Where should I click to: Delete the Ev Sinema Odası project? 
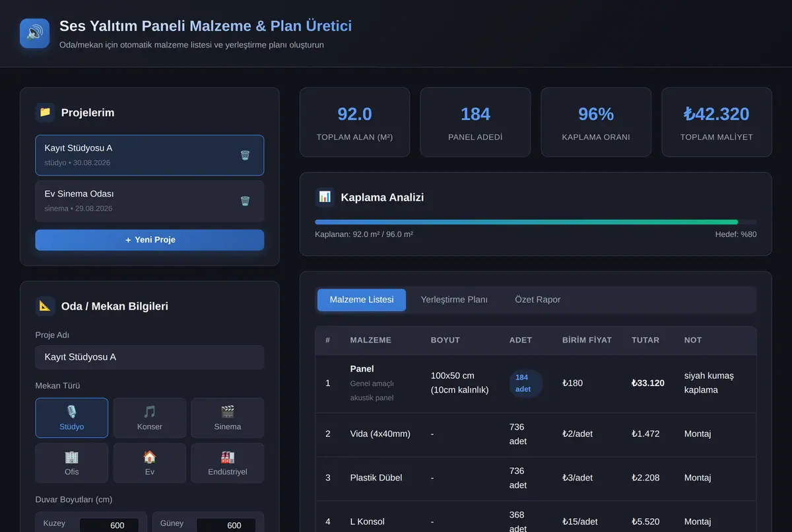point(245,201)
